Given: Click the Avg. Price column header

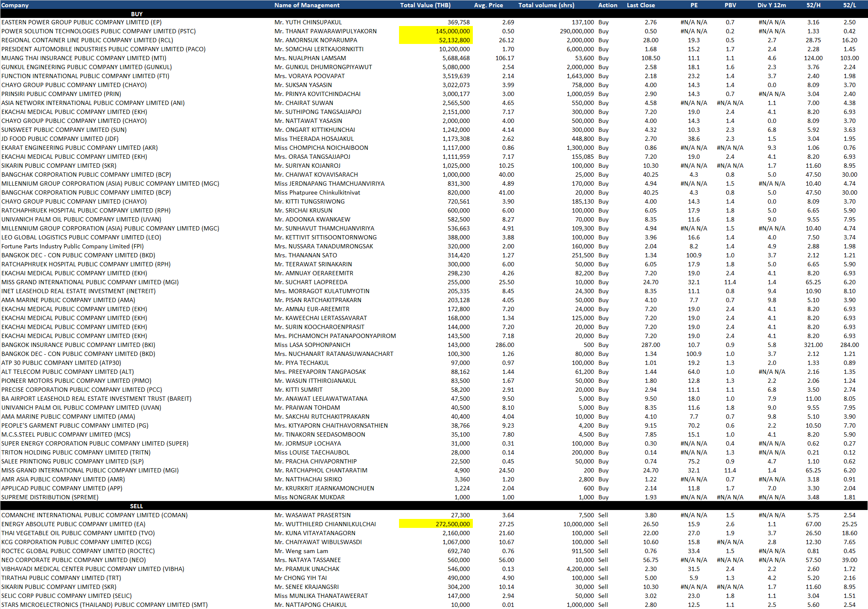Looking at the screenshot, I should coord(488,5).
